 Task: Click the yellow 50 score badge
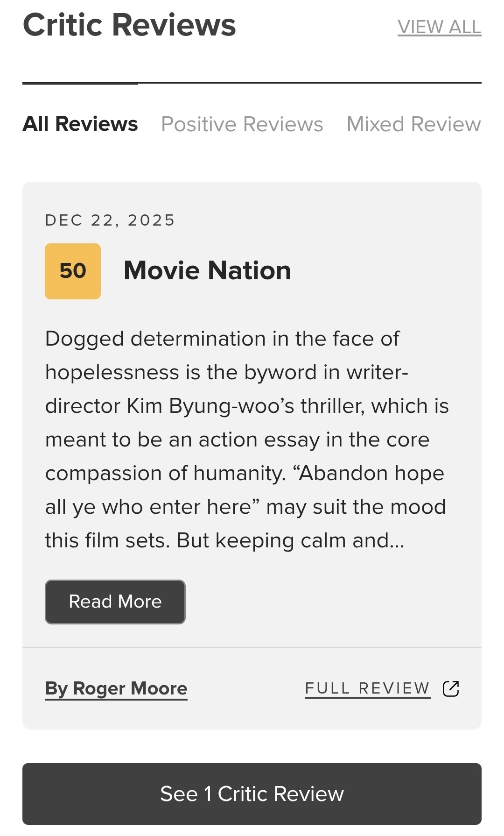[x=73, y=271]
